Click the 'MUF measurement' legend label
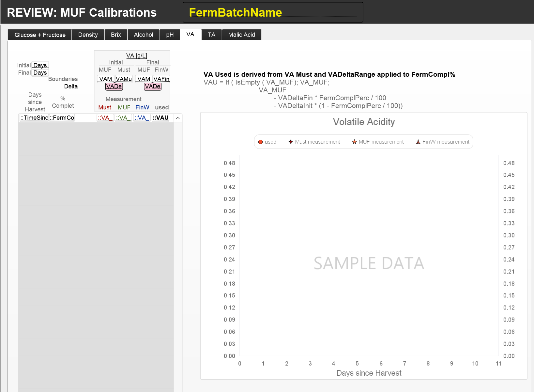 coord(381,142)
